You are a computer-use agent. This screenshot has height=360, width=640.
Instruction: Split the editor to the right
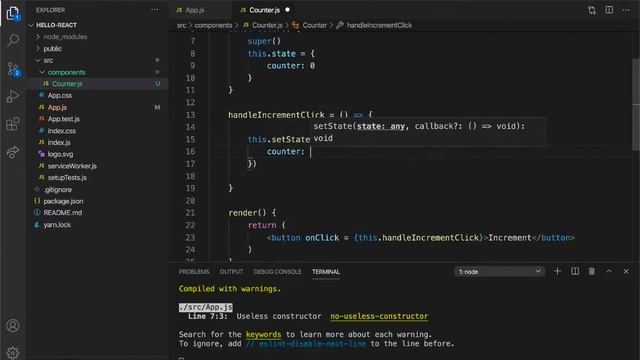tap(609, 10)
